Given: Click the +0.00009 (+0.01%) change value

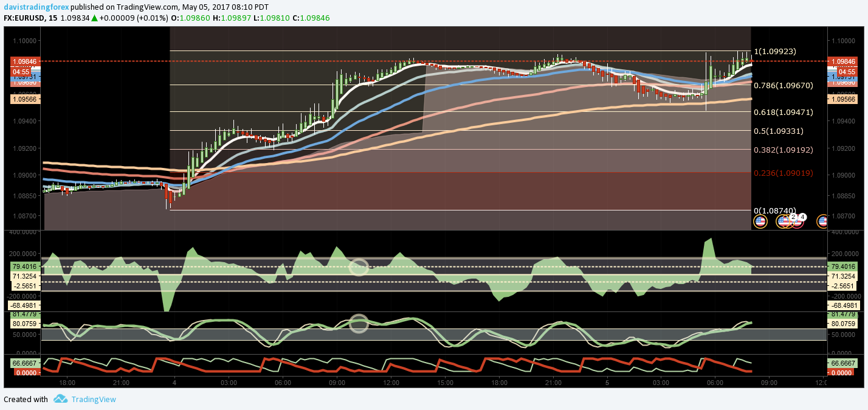Looking at the screenshot, I should pos(135,18).
